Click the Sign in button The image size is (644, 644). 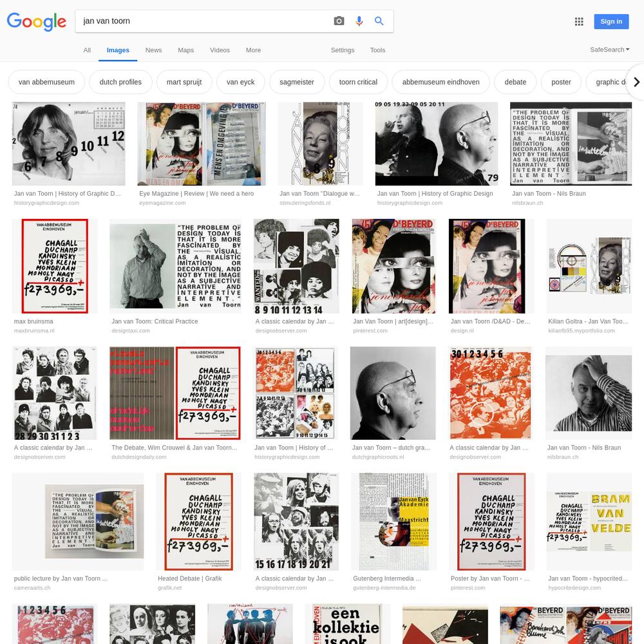tap(611, 21)
